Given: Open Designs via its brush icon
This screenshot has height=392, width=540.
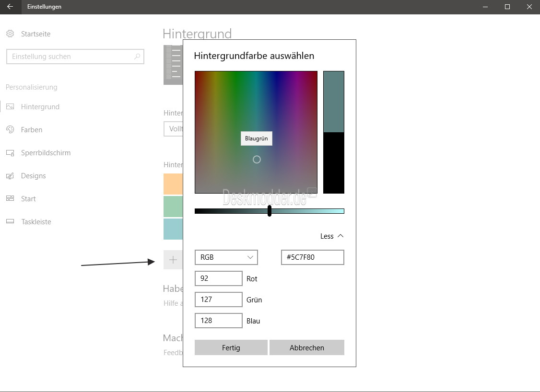Looking at the screenshot, I should (x=10, y=176).
